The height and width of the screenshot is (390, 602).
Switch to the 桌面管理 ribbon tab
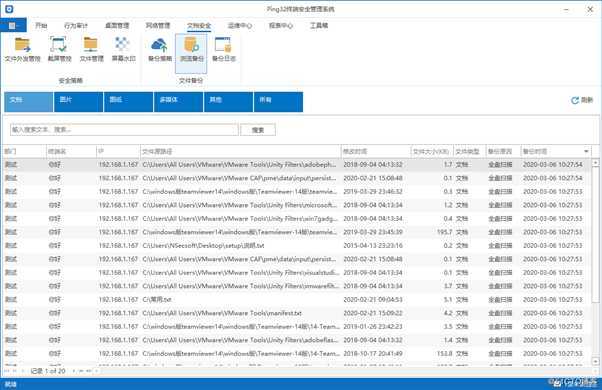pyautogui.click(x=117, y=26)
